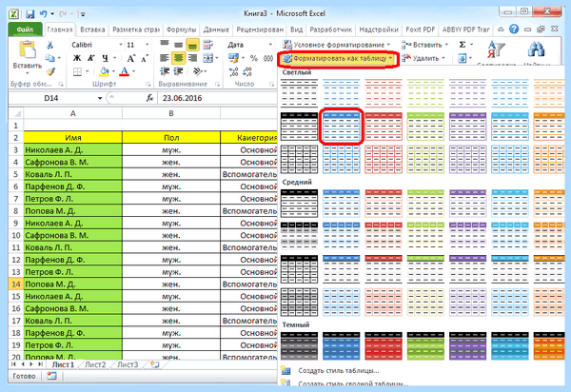Click the Fill down arrow icon
Screen dimensions: 571x392
[x=462, y=58]
